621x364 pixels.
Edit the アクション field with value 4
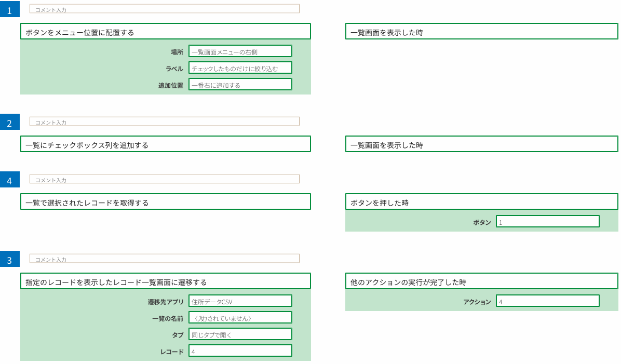click(548, 301)
